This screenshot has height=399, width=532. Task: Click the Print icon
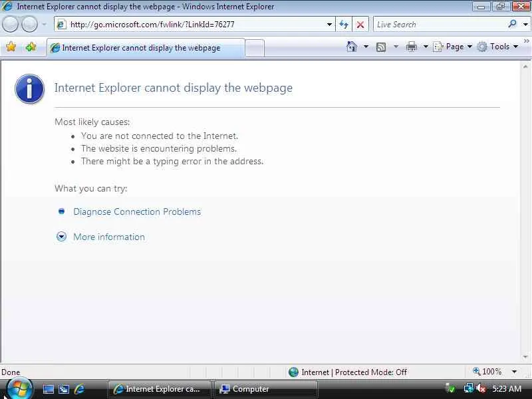click(x=412, y=47)
